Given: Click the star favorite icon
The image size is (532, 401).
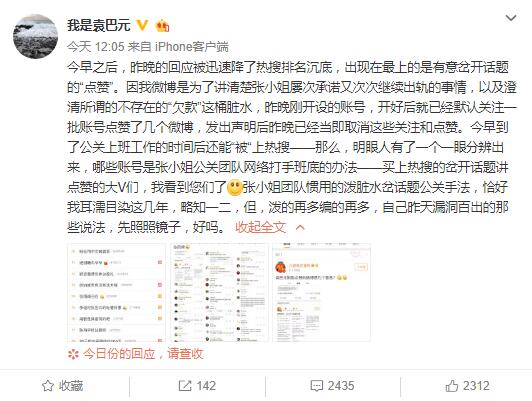Looking at the screenshot, I should [48, 386].
